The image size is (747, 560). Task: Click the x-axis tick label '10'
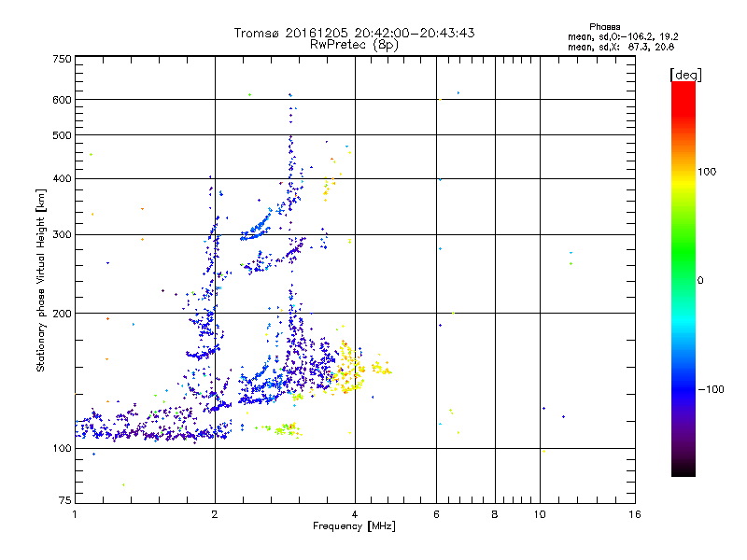point(540,514)
